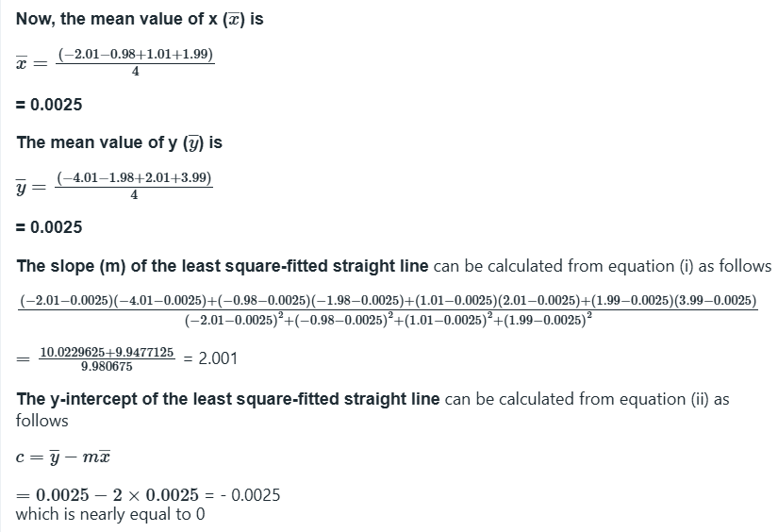The height and width of the screenshot is (532, 778).
Task: Click '= 0.0025' result below x-mean formula
Action: (49, 105)
